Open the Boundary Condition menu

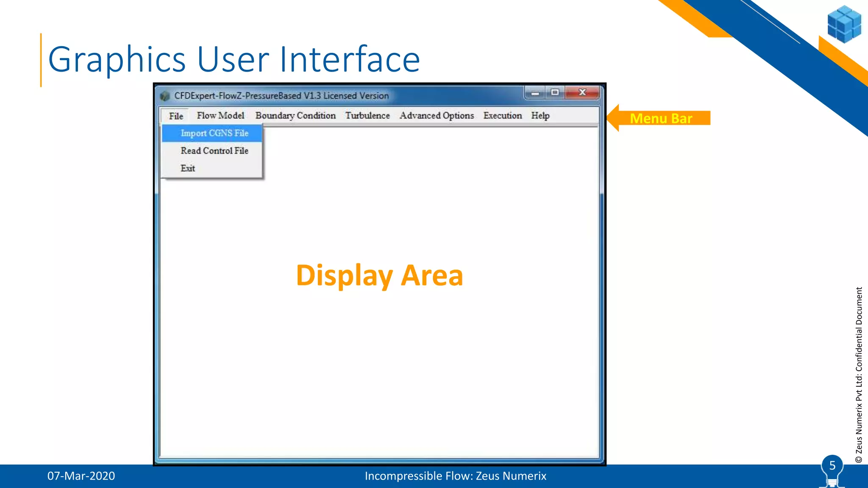tap(295, 116)
